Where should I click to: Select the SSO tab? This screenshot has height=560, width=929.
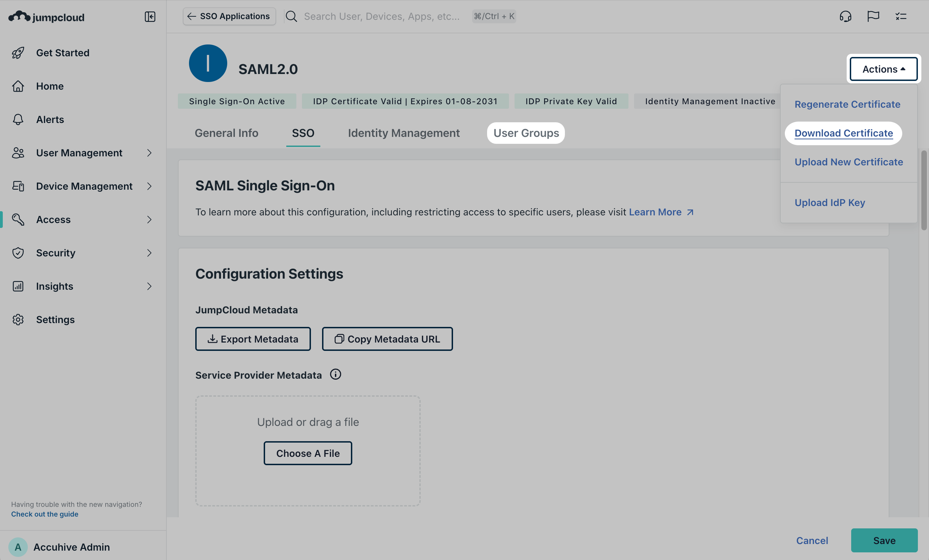pyautogui.click(x=303, y=133)
